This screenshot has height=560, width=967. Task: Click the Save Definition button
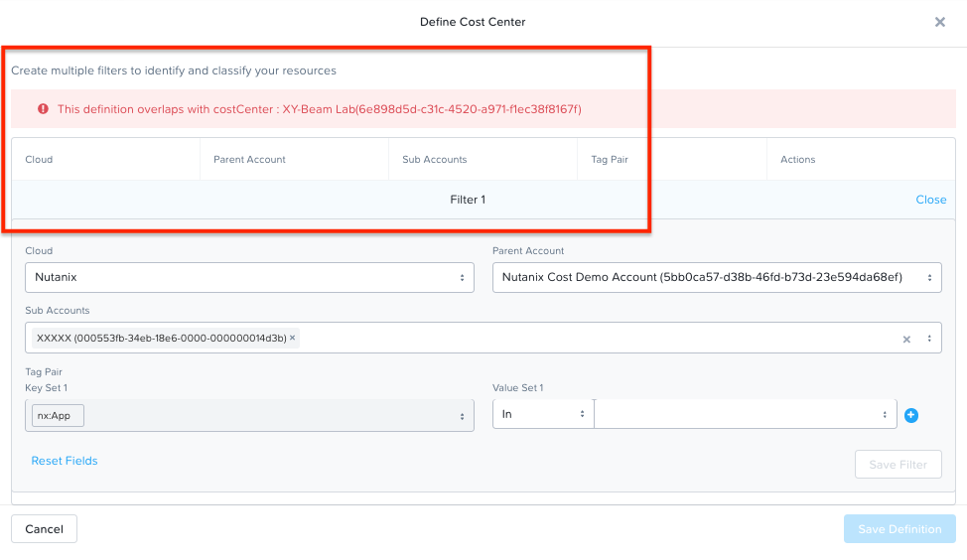coord(899,529)
